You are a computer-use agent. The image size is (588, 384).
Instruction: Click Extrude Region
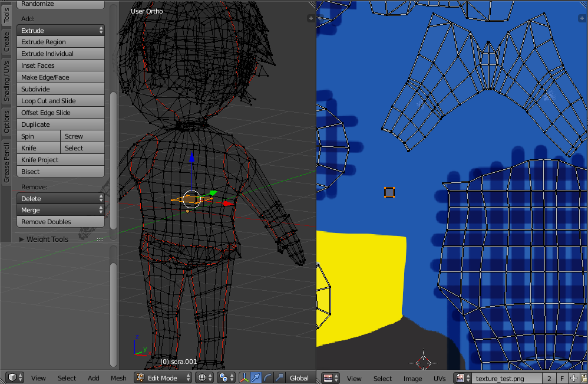pyautogui.click(x=61, y=42)
